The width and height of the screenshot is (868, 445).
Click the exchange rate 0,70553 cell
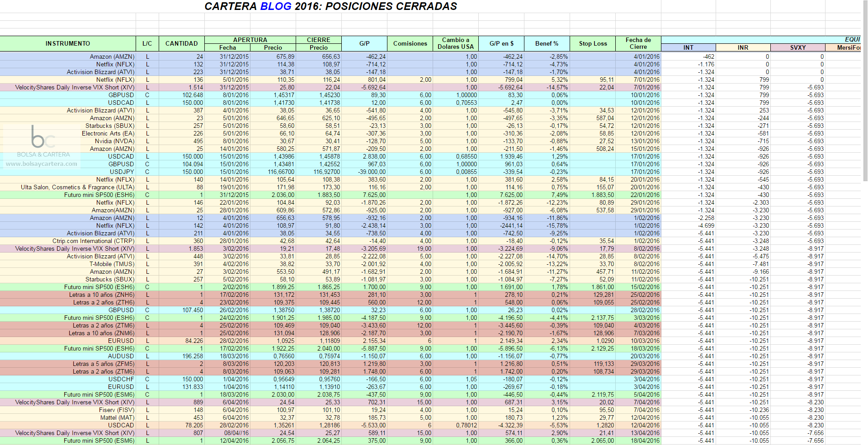456,103
